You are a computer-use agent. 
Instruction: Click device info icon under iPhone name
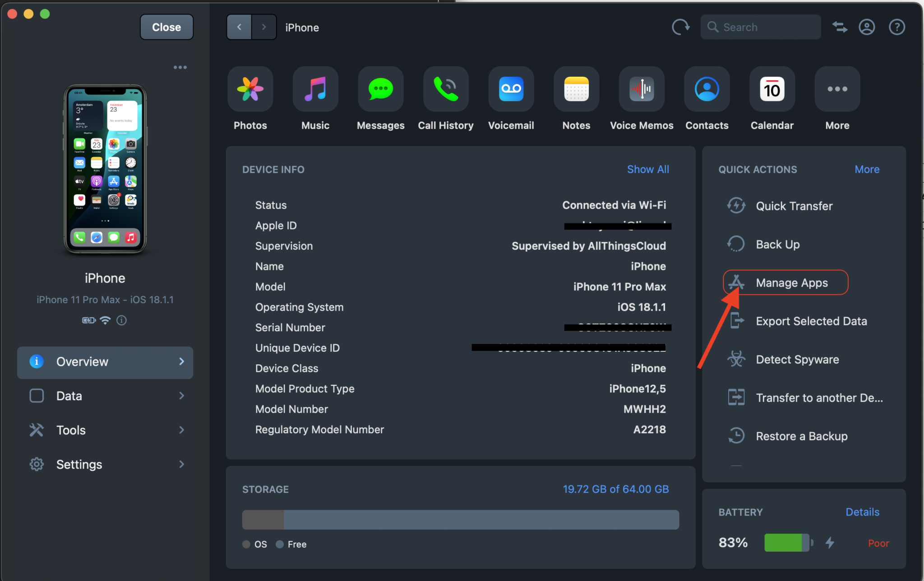click(121, 321)
